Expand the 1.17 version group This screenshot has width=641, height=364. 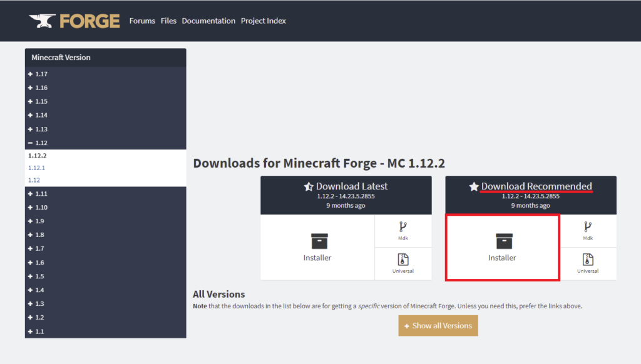point(105,74)
